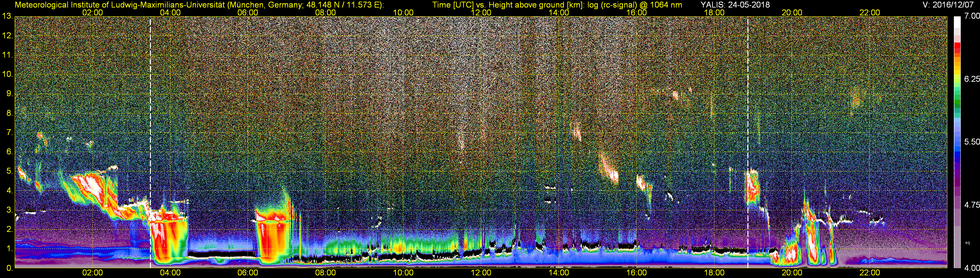Click the 2. km height axis label
Screen dimensions: 980x278
9,229
